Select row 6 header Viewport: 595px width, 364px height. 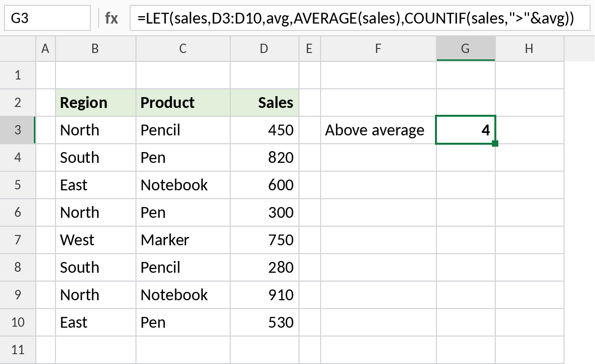18,212
